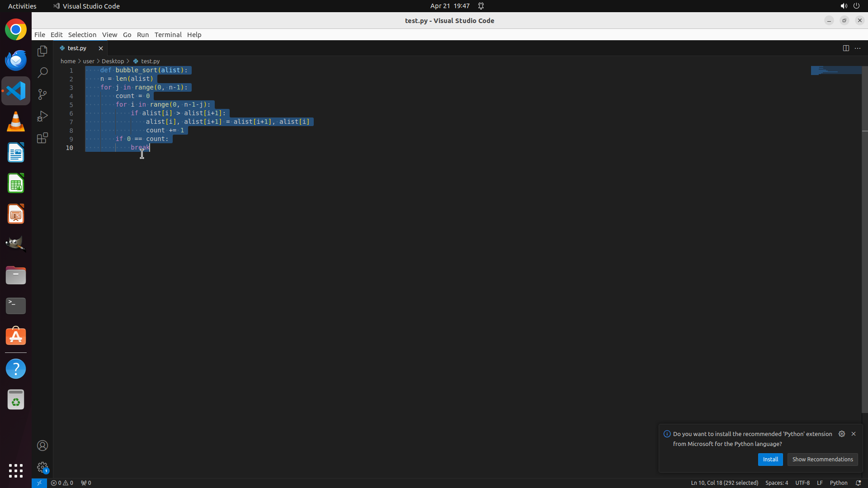The height and width of the screenshot is (488, 868).
Task: Click the Spaces: 4 indentation setting
Action: click(x=776, y=483)
